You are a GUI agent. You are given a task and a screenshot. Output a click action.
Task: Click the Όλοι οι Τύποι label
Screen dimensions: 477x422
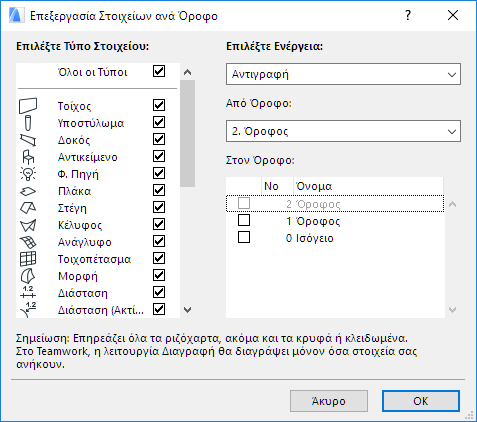point(93,72)
